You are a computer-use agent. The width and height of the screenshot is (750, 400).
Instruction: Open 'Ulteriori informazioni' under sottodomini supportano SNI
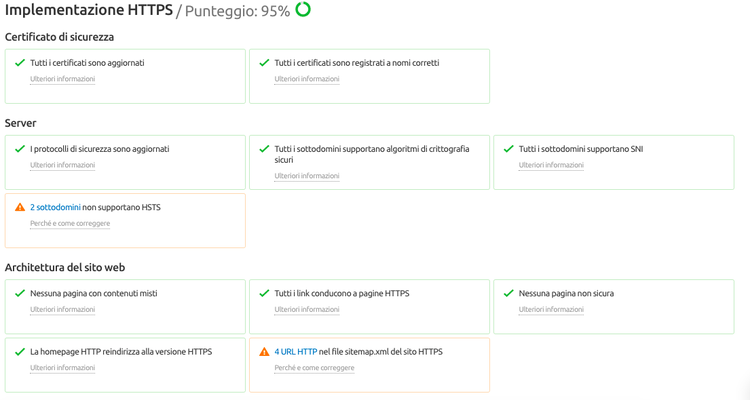[x=551, y=165]
